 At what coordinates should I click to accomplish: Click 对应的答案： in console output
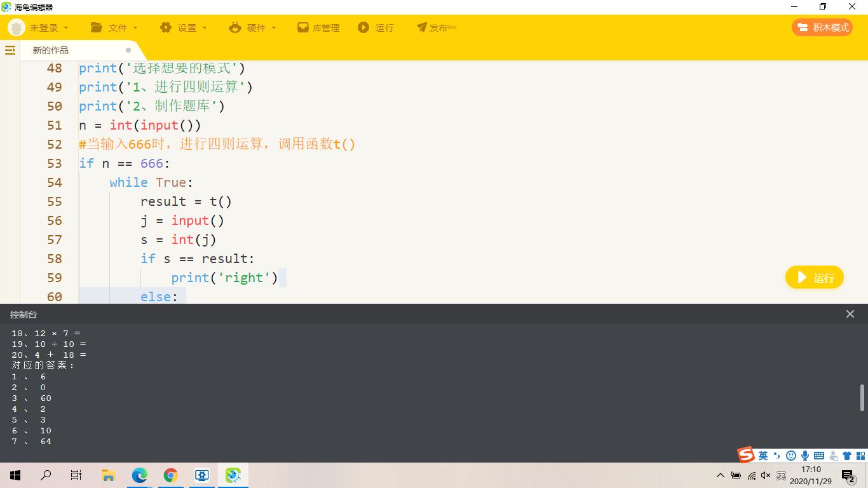[x=43, y=365]
